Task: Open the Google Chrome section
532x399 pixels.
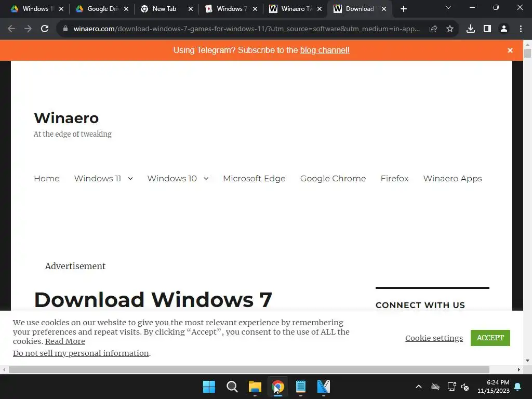Action: [333, 179]
